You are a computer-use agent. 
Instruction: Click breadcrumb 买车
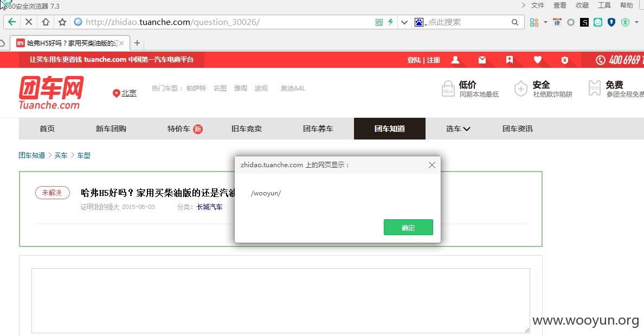coord(61,155)
